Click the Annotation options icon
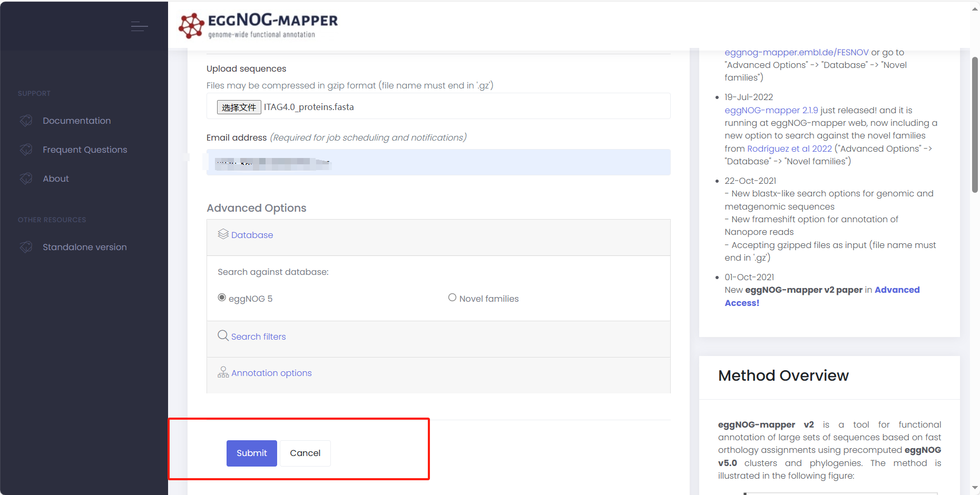 click(x=223, y=372)
